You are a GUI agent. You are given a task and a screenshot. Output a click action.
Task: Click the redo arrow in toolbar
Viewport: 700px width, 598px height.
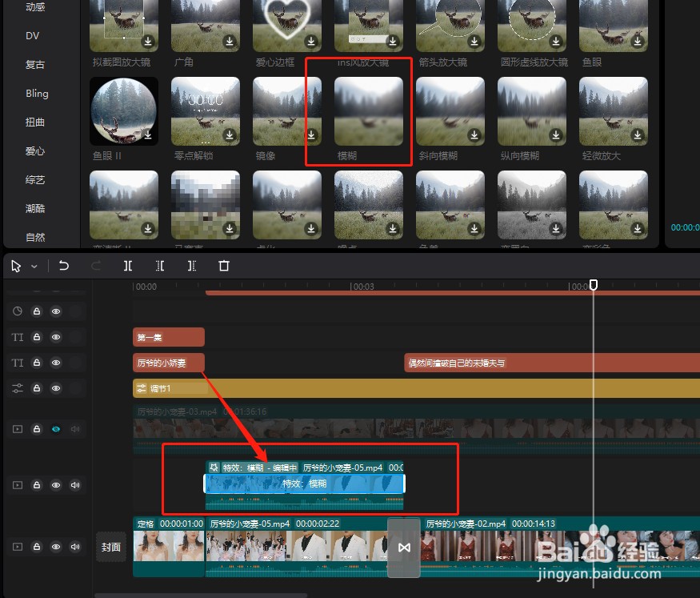95,266
